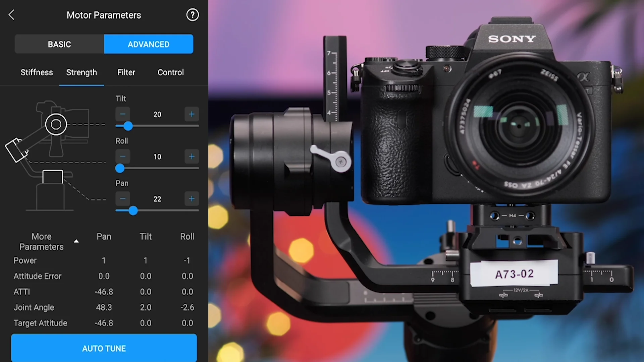The width and height of the screenshot is (644, 362).
Task: Click the Roll strength value 10
Action: pyautogui.click(x=157, y=157)
